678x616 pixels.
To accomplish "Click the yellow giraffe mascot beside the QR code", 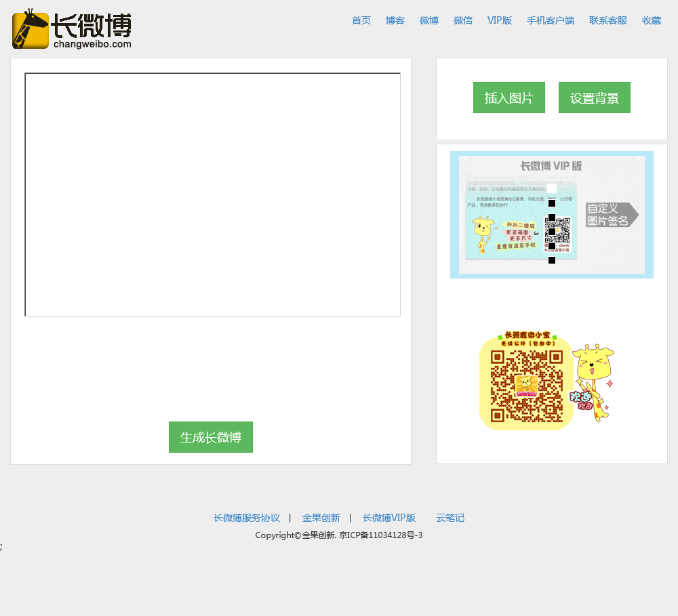I will click(x=593, y=383).
